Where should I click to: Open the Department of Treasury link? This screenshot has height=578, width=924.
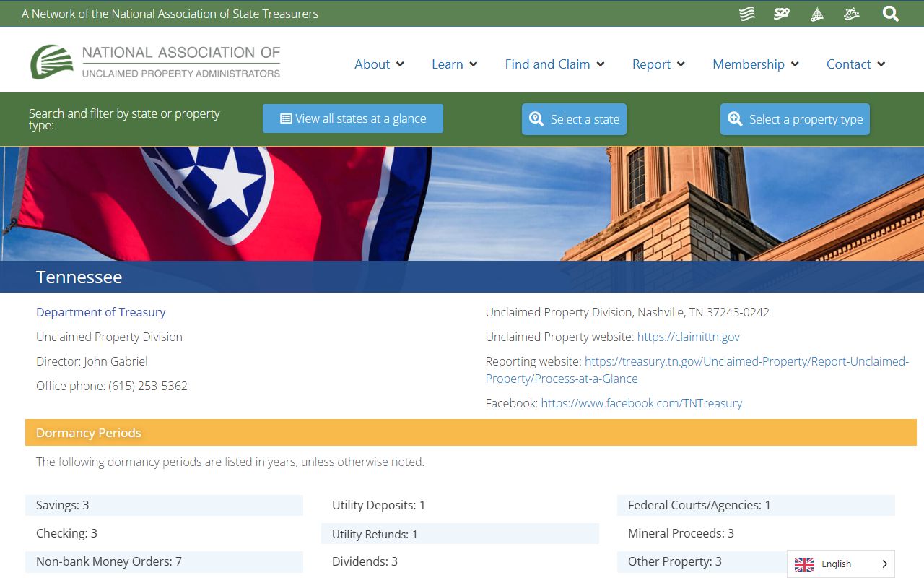click(101, 312)
